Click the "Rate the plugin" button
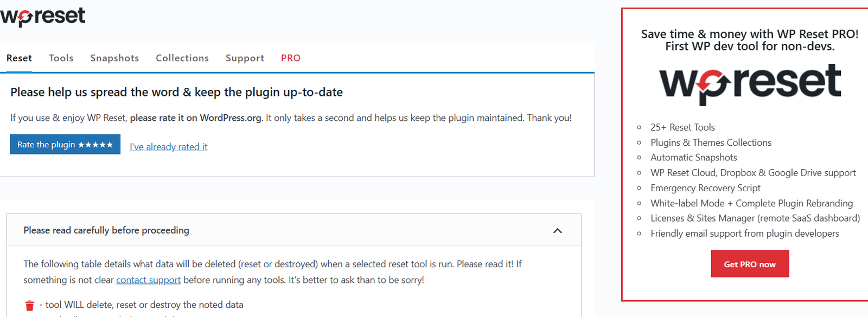 [65, 144]
